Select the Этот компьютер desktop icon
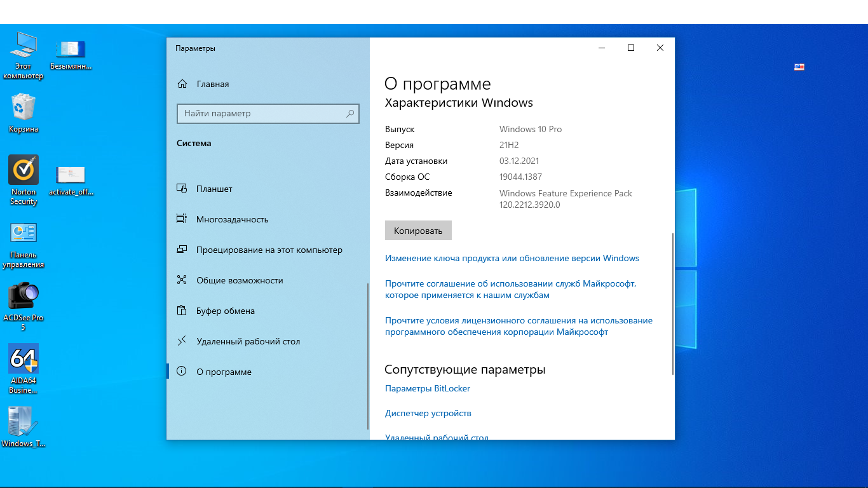The width and height of the screenshot is (868, 488). tap(24, 44)
